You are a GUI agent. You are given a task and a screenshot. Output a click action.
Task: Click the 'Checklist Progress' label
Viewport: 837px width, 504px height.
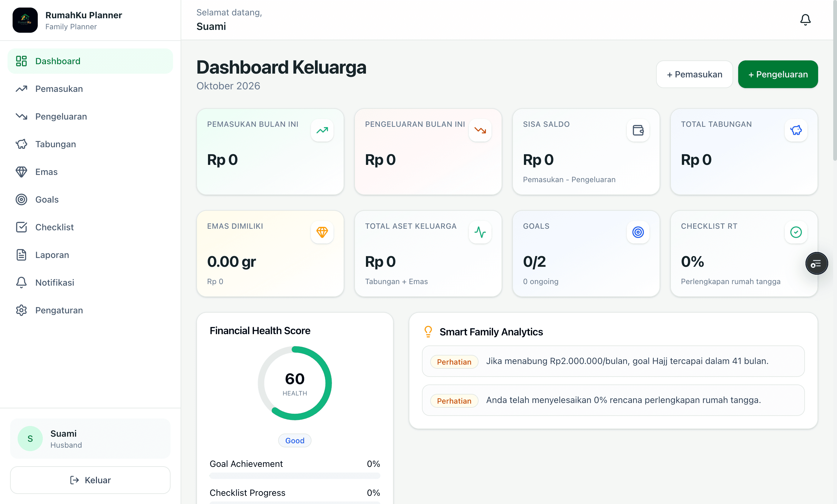[x=247, y=492]
